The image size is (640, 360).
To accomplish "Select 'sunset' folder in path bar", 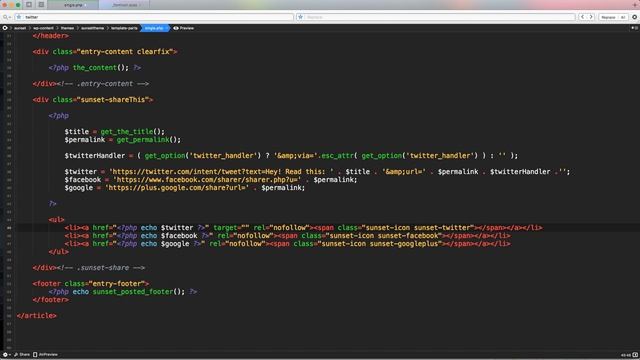I will (20, 28).
